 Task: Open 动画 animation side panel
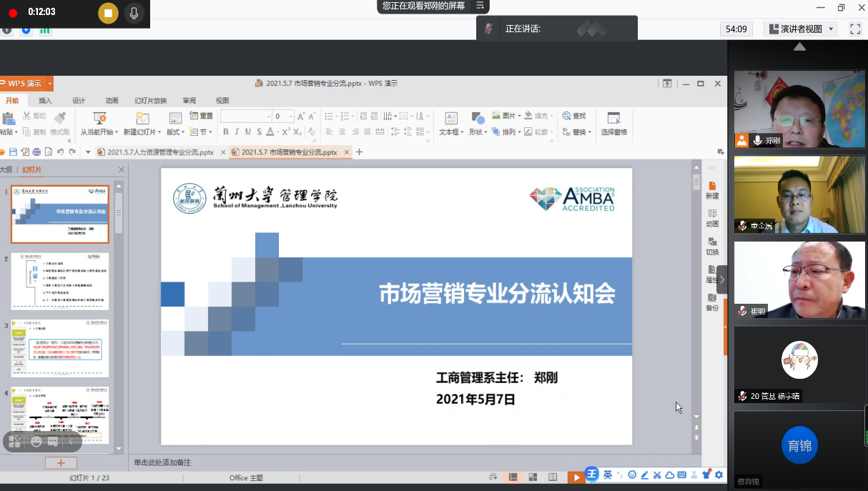click(x=712, y=217)
